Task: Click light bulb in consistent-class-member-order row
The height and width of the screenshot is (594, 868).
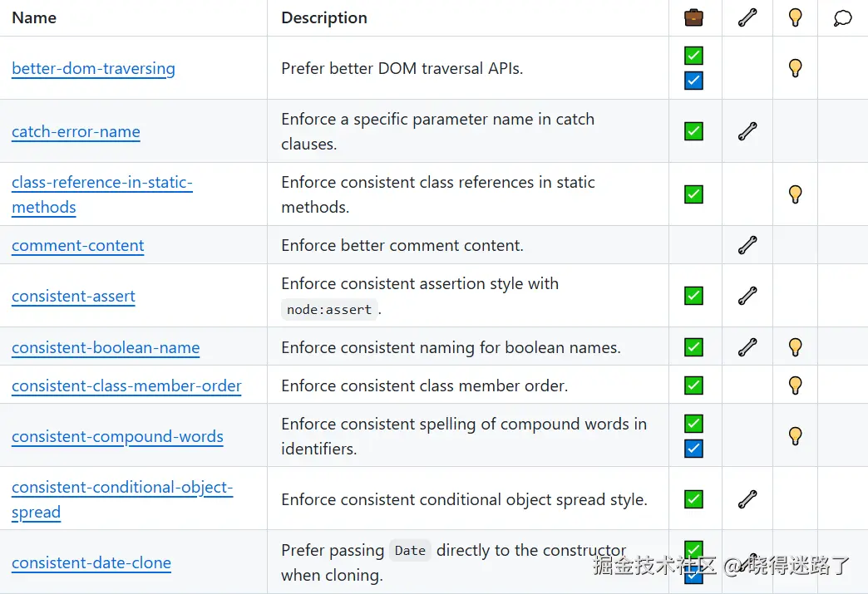Action: point(795,385)
